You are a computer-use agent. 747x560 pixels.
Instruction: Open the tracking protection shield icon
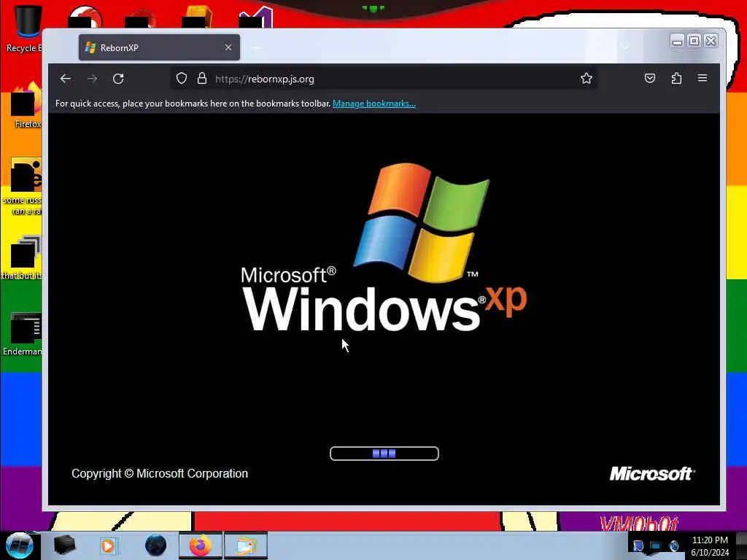[182, 79]
